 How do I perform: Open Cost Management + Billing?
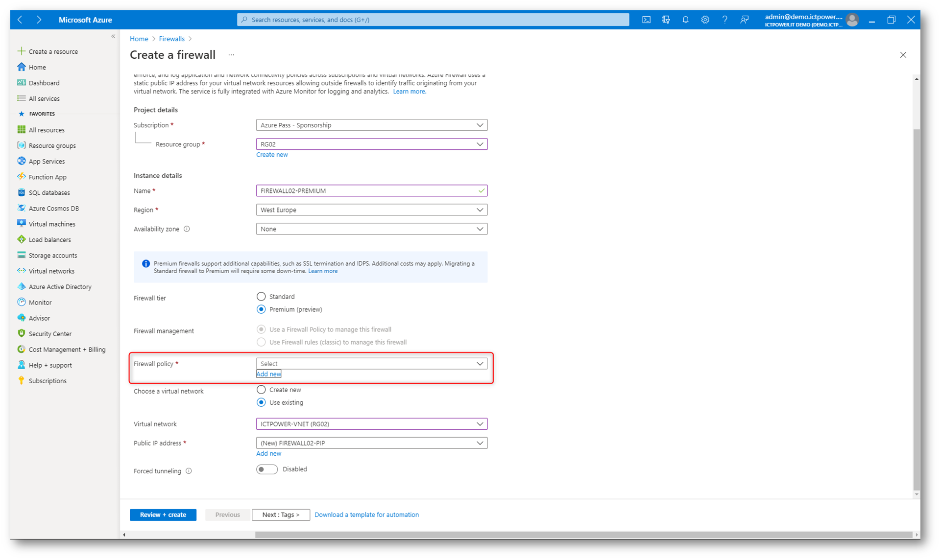tap(67, 350)
